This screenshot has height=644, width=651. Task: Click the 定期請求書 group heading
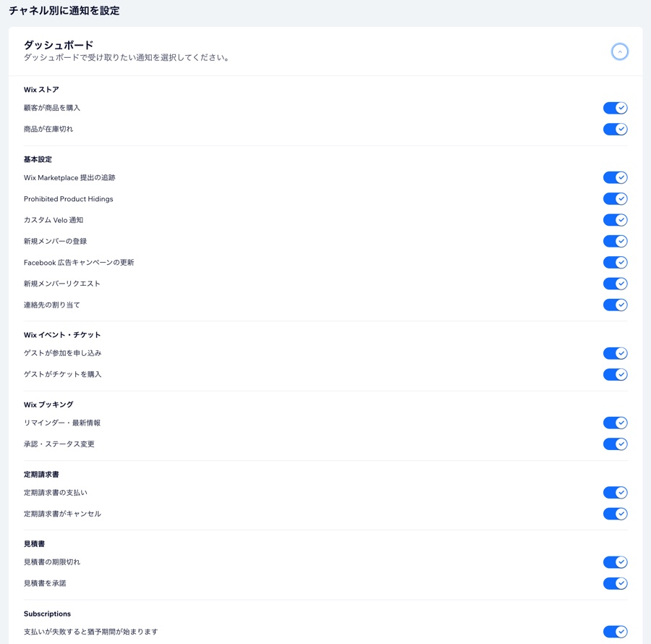[41, 475]
